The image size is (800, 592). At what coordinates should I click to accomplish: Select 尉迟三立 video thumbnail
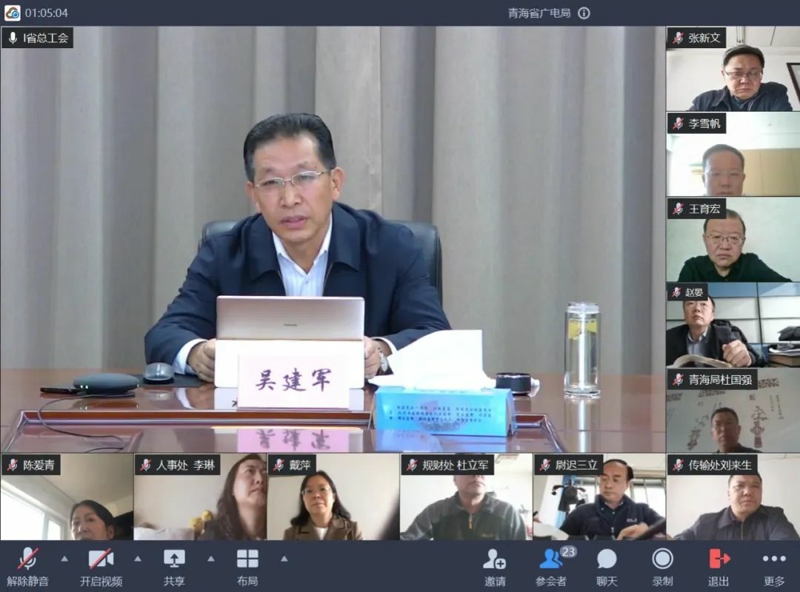[599, 497]
